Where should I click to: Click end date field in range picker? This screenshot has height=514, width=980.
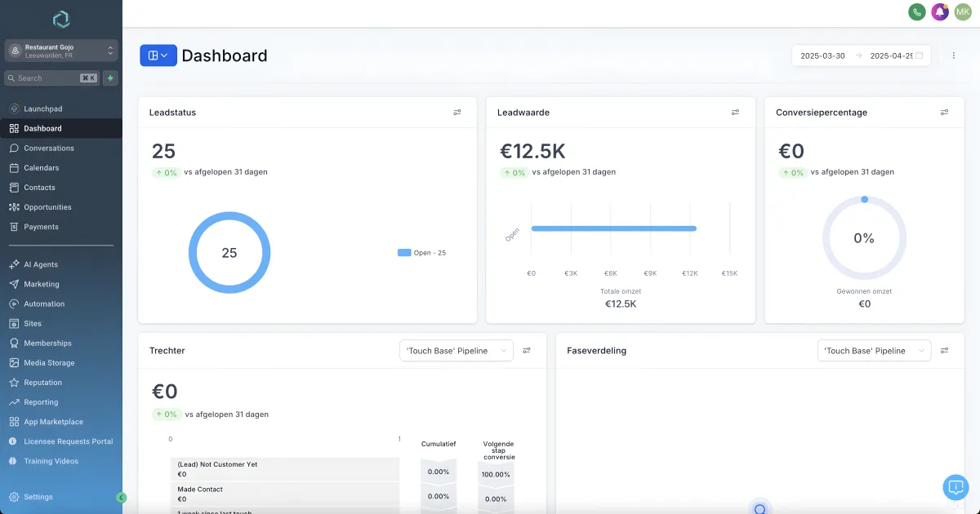point(891,55)
